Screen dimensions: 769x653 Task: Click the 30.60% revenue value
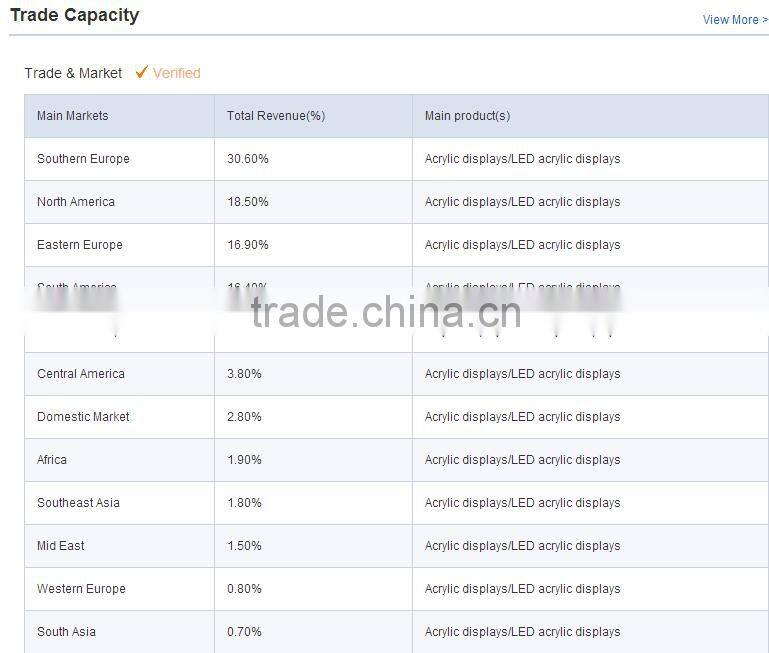click(248, 159)
